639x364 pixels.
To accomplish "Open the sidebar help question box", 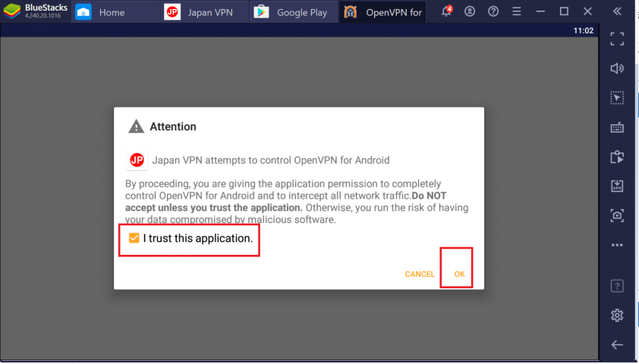I will [617, 286].
